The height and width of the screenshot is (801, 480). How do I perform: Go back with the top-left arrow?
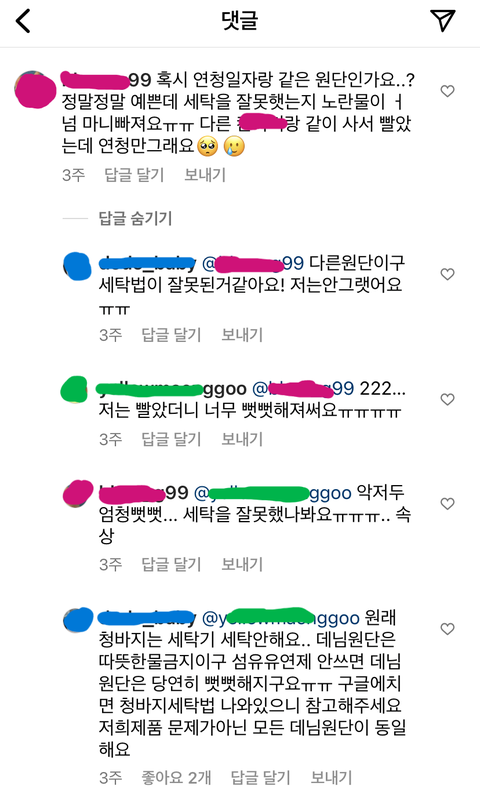23,21
